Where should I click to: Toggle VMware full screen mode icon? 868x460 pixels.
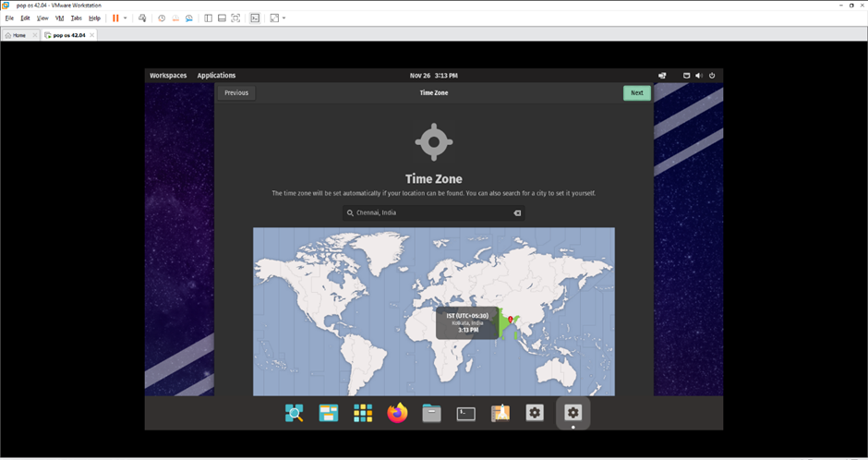click(x=235, y=18)
